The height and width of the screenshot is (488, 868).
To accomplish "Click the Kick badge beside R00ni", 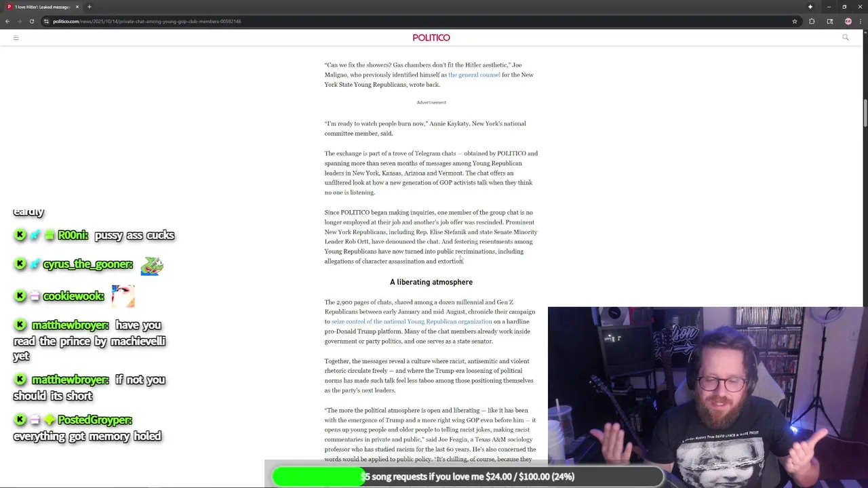I will [20, 235].
